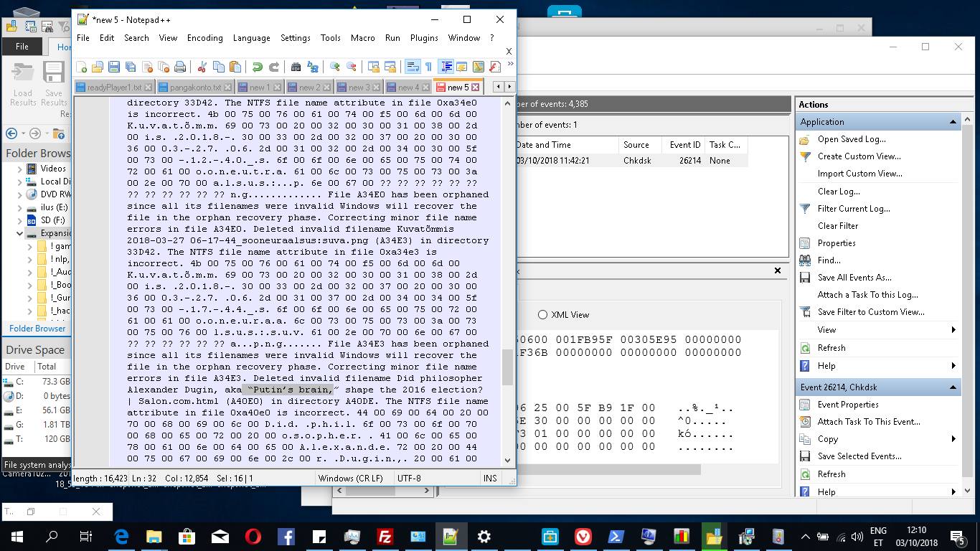Click Create Custom View action
Image resolution: width=980 pixels, height=551 pixels.
[x=859, y=156]
